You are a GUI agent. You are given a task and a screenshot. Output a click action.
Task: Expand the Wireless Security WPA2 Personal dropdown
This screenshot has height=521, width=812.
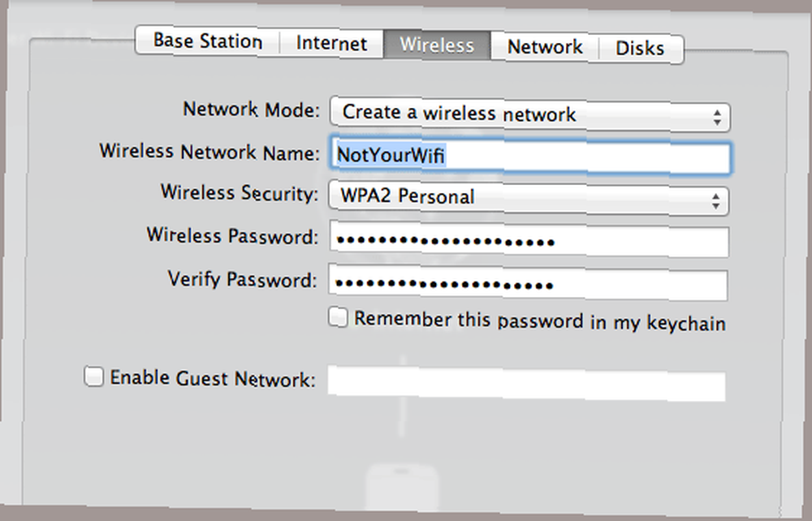click(x=529, y=198)
